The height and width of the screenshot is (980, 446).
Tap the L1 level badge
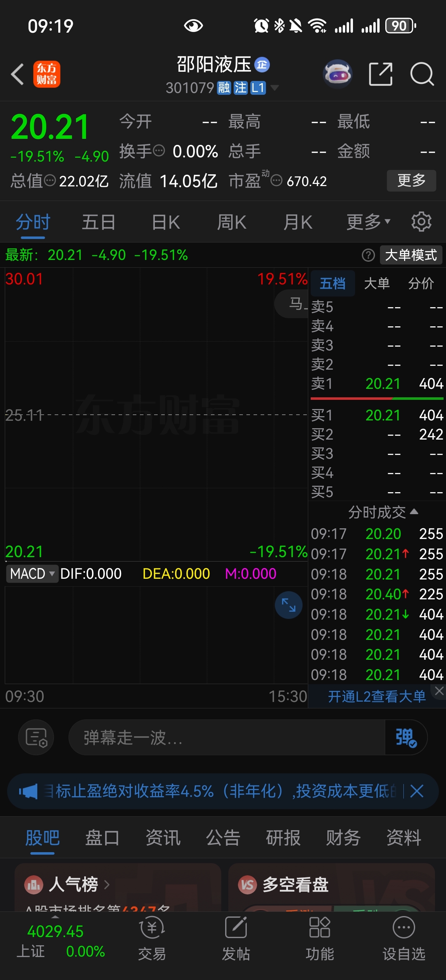pyautogui.click(x=258, y=88)
